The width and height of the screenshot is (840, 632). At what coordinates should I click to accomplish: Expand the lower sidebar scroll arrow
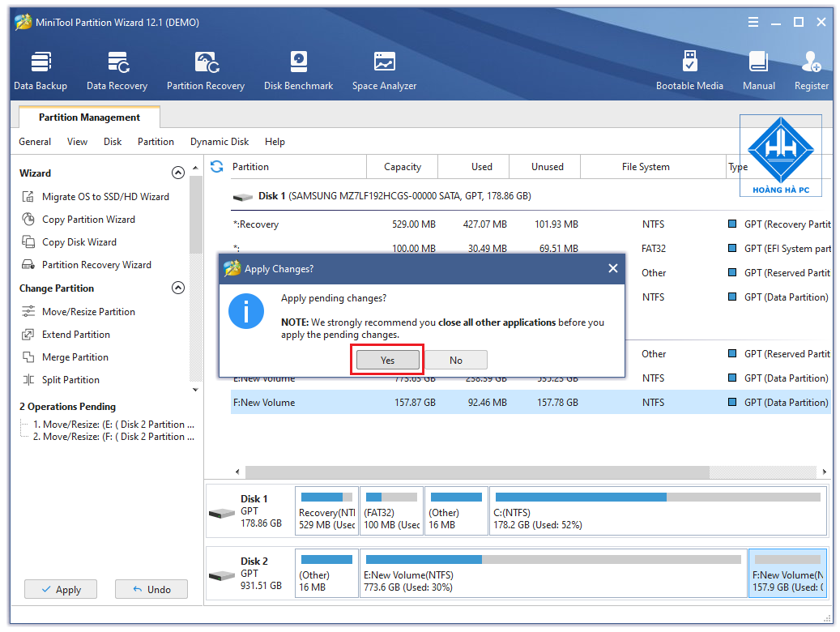pos(194,389)
